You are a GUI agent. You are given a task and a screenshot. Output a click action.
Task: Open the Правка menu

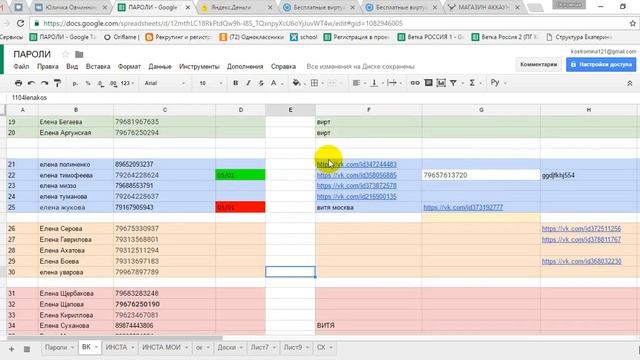pyautogui.click(x=48, y=67)
